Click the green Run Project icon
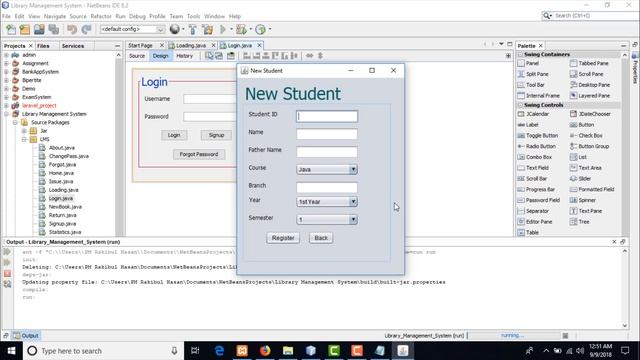This screenshot has width=640, height=360. coord(223,29)
